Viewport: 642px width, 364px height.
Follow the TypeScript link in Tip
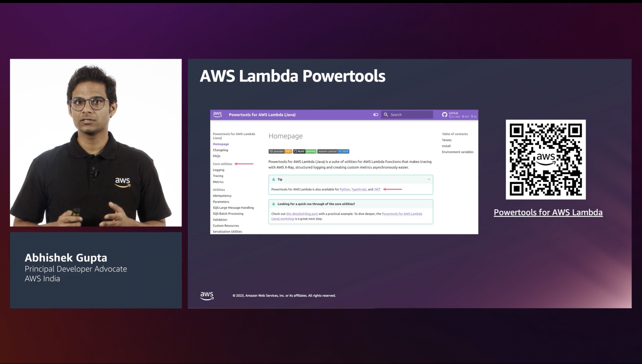point(359,189)
